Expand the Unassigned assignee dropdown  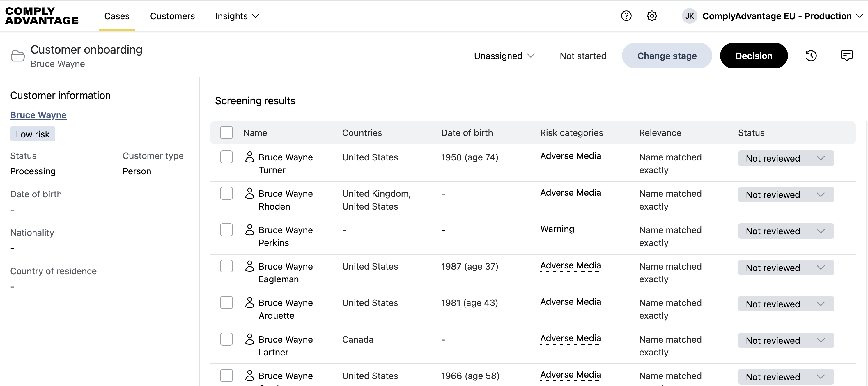tap(504, 56)
